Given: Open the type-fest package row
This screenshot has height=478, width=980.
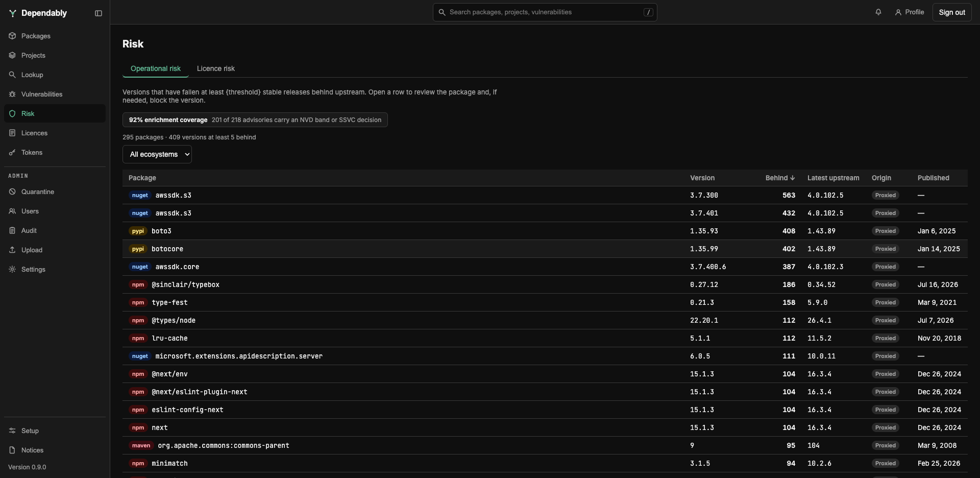Looking at the screenshot, I should (x=545, y=302).
